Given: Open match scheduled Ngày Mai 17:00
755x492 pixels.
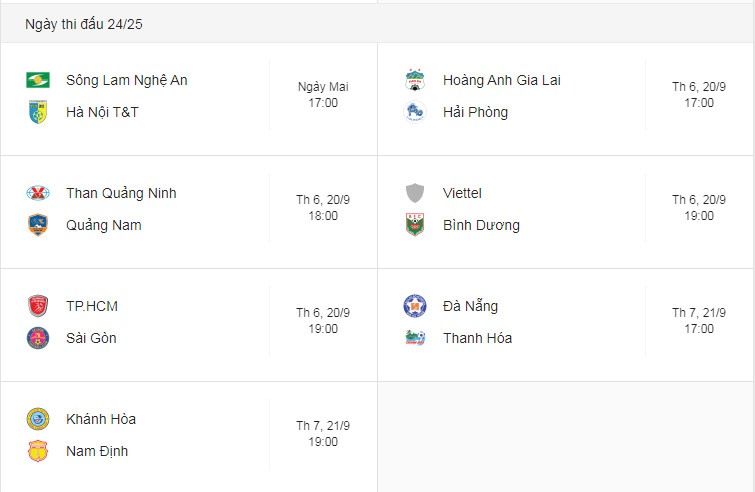Looking at the screenshot, I should click(x=323, y=95).
